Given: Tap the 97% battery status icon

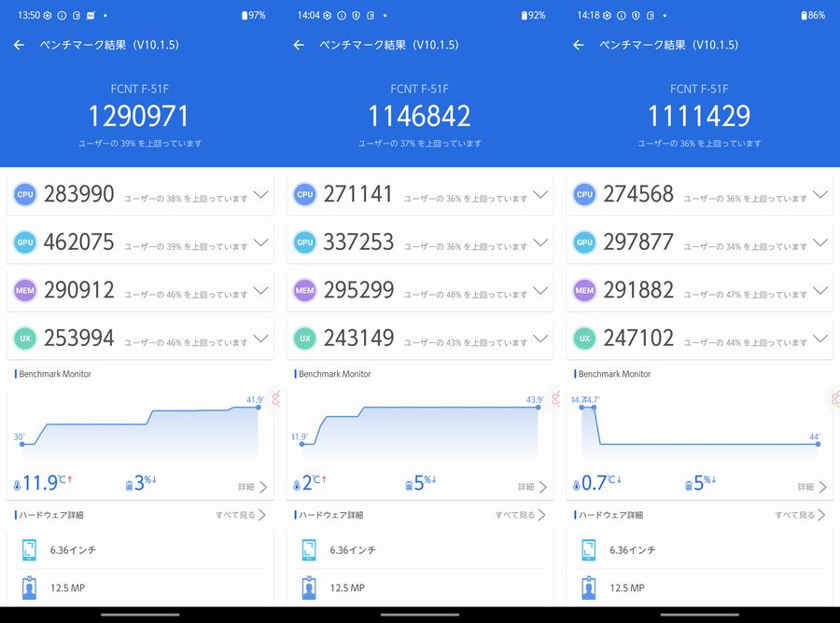Looking at the screenshot, I should click(x=245, y=16).
